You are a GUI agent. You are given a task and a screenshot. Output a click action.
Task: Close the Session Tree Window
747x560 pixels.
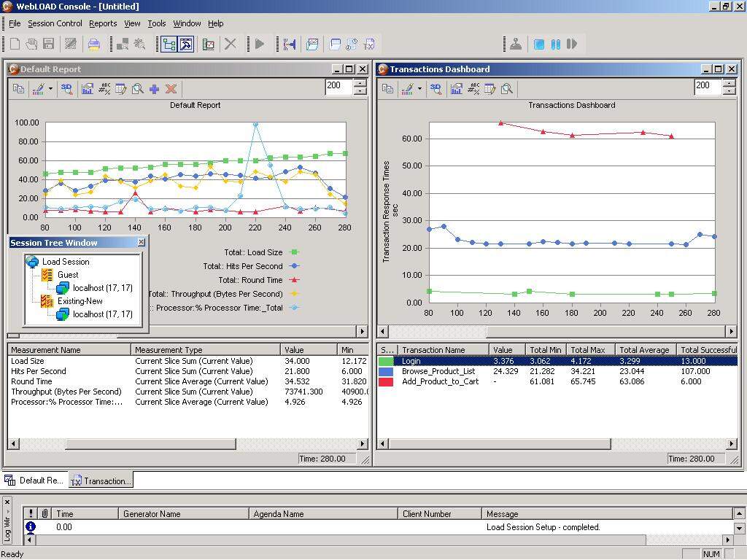[x=142, y=242]
